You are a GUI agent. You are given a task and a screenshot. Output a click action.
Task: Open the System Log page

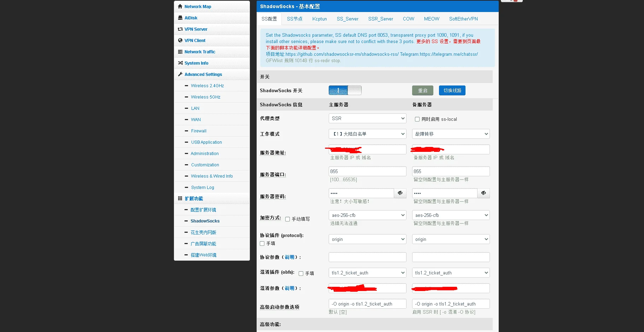click(203, 187)
